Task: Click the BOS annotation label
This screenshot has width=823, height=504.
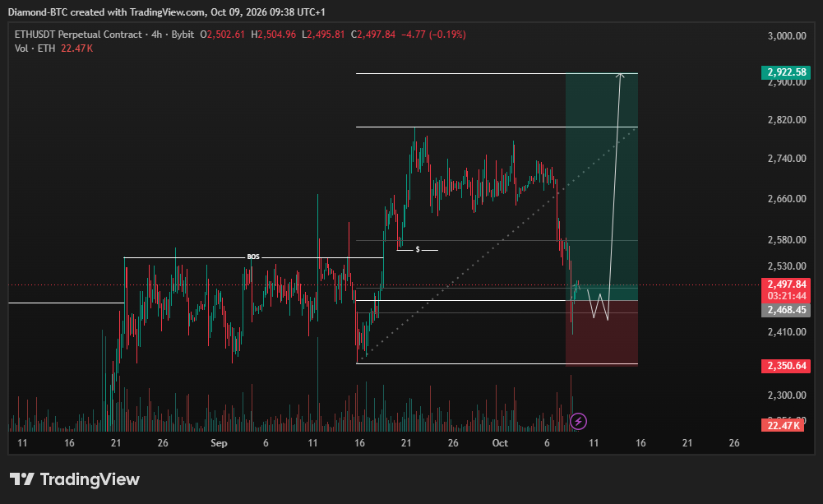Action: pyautogui.click(x=253, y=257)
